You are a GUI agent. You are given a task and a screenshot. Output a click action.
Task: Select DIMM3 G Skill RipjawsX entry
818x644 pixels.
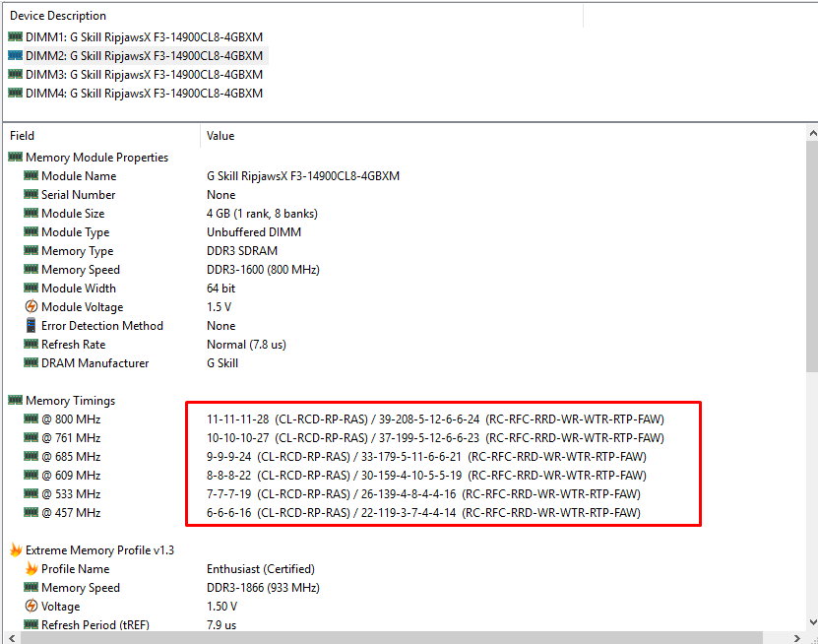point(144,75)
